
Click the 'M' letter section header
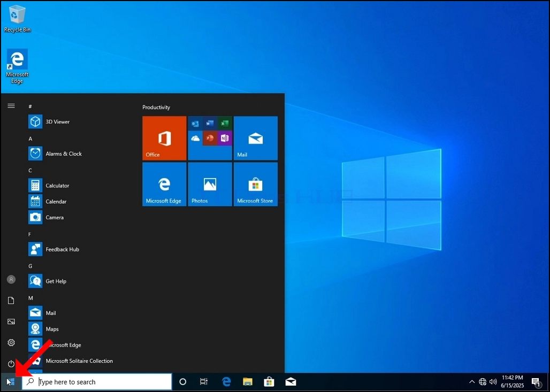coord(30,298)
